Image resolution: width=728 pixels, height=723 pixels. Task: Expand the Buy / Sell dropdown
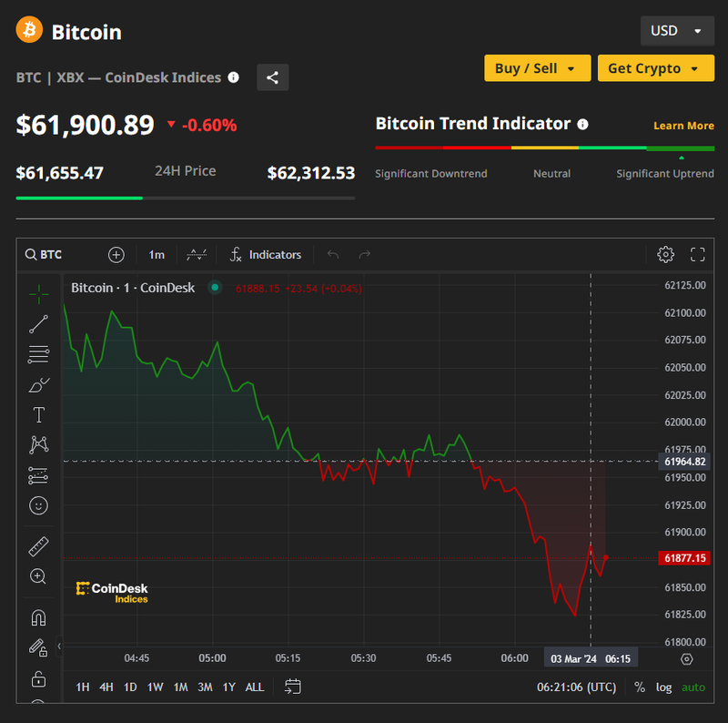(x=536, y=68)
